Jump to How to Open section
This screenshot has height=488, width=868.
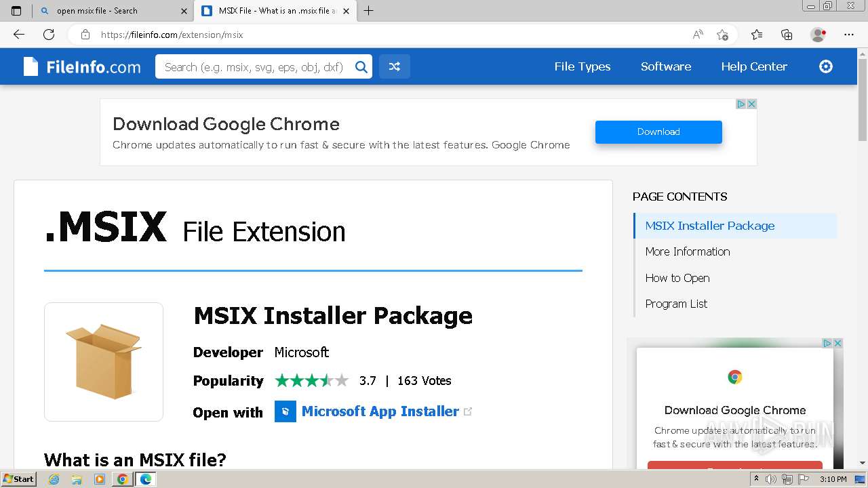[677, 278]
